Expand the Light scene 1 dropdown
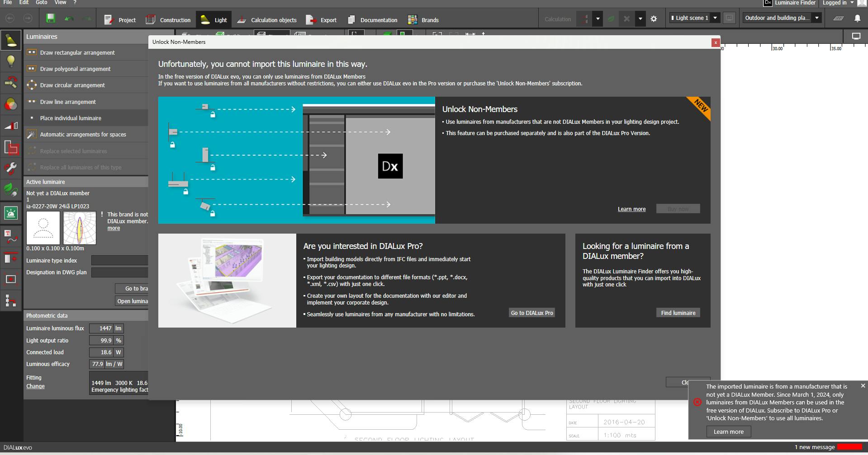Image resolution: width=868 pixels, height=455 pixels. coord(715,18)
